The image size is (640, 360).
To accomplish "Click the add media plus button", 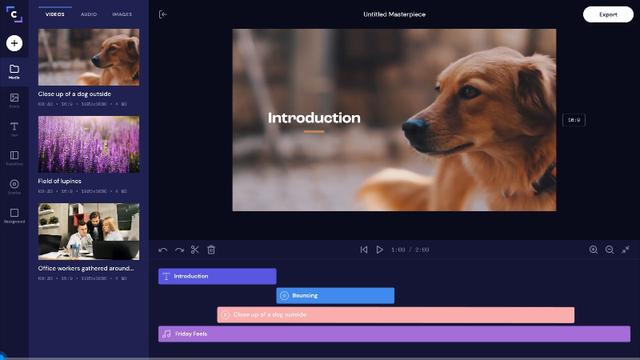I will (14, 43).
